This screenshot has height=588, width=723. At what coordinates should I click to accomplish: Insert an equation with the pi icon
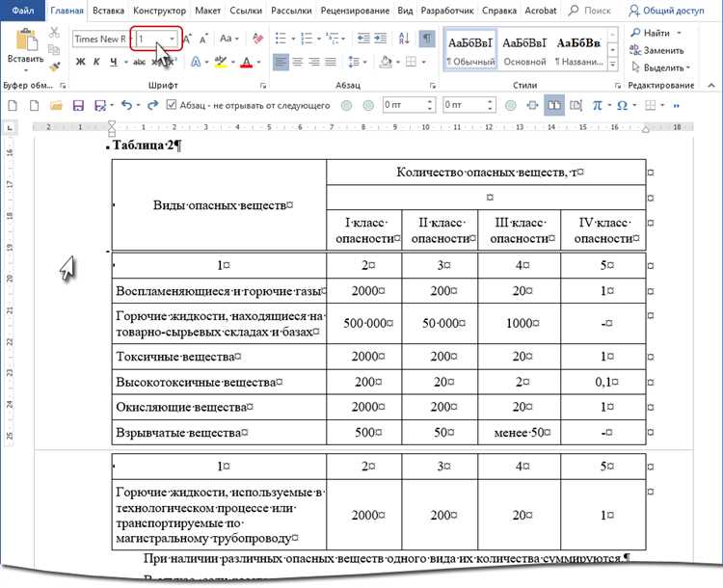[597, 106]
